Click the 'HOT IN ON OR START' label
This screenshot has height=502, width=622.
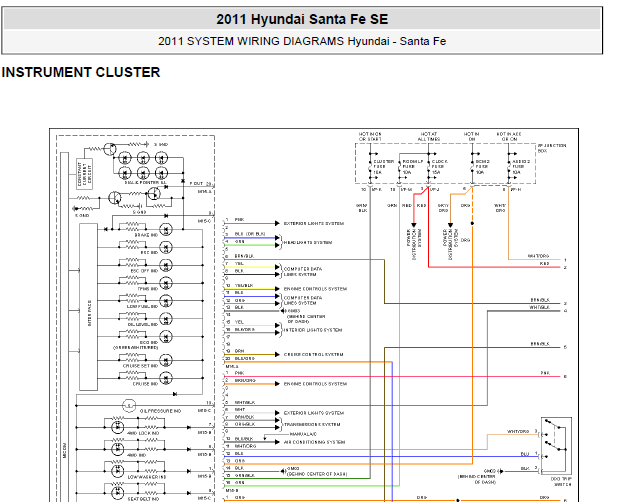370,137
